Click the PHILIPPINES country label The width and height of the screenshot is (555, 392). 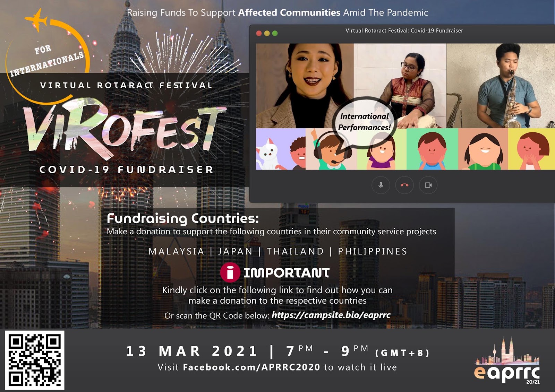pos(373,251)
